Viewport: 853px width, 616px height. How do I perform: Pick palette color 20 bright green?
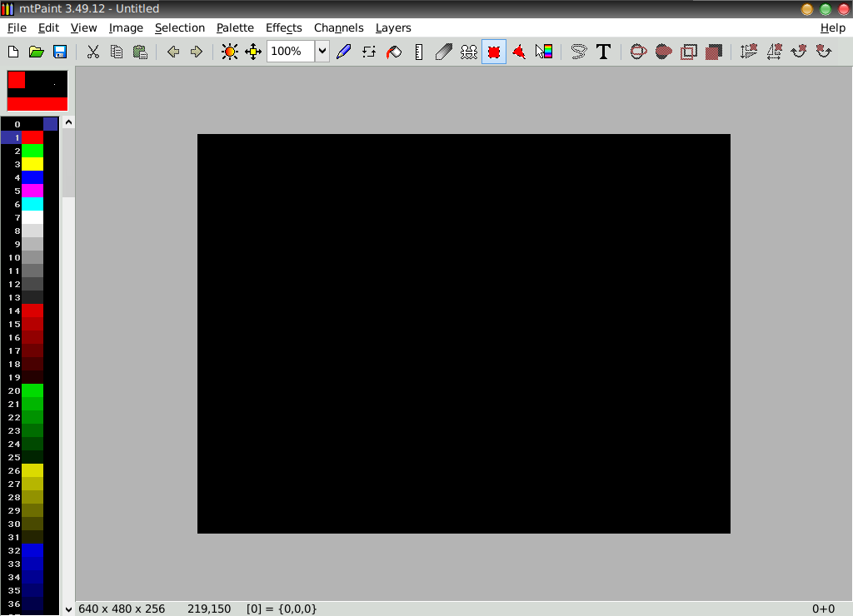tap(32, 390)
